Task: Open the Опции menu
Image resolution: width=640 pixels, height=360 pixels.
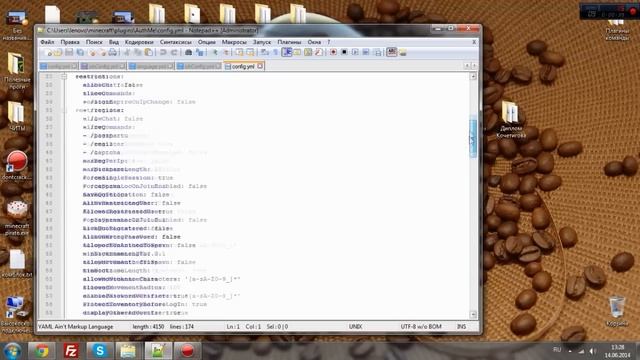Action: tap(207, 42)
